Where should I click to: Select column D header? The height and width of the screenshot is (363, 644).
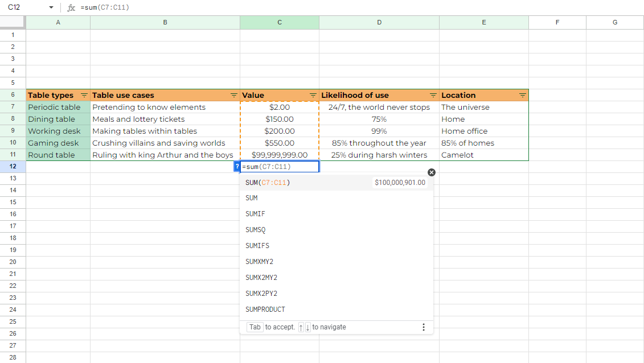coord(379,23)
